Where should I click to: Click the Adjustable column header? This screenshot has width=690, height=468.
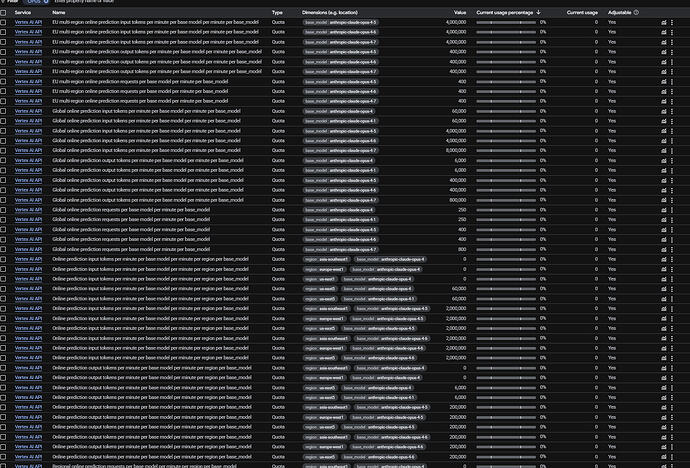tap(619, 12)
